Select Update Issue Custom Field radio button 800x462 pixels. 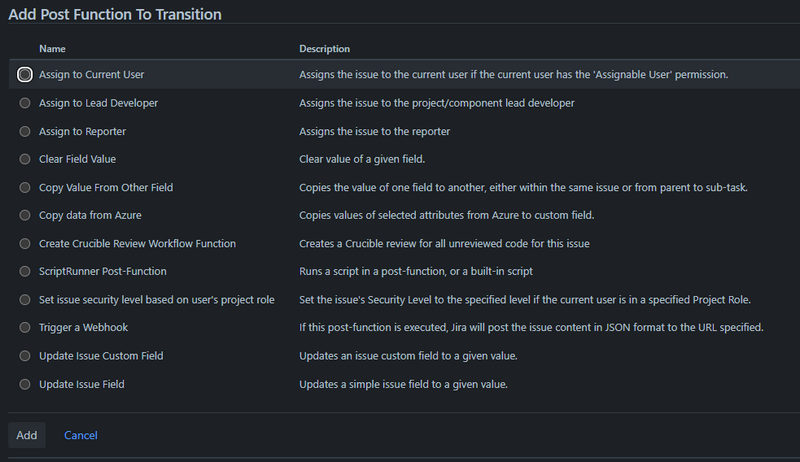(25, 356)
